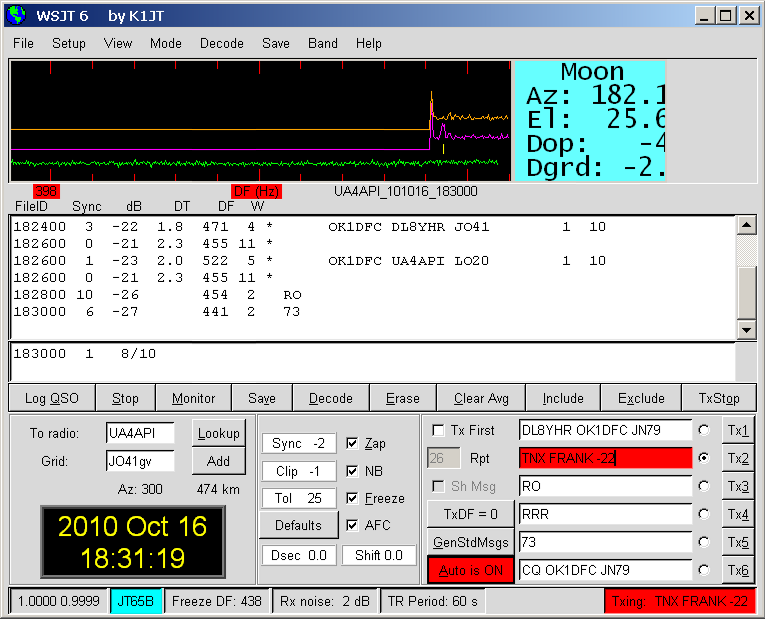Open the Mode menu

click(165, 43)
